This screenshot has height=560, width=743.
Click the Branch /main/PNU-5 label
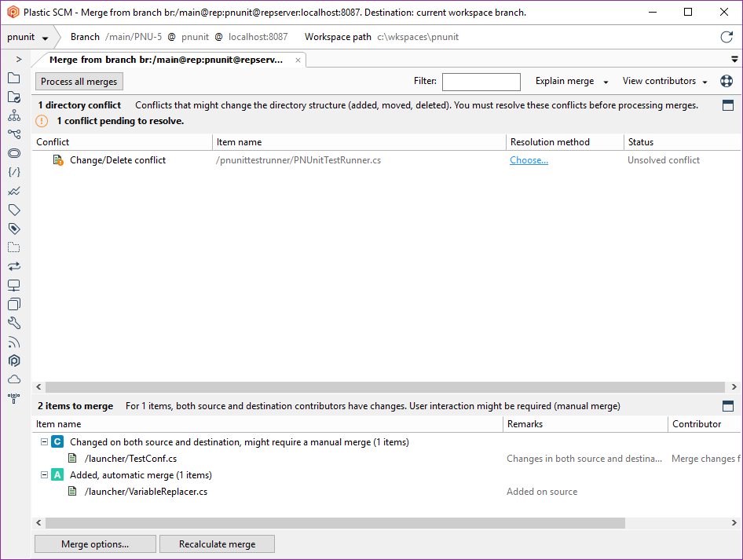tap(116, 37)
